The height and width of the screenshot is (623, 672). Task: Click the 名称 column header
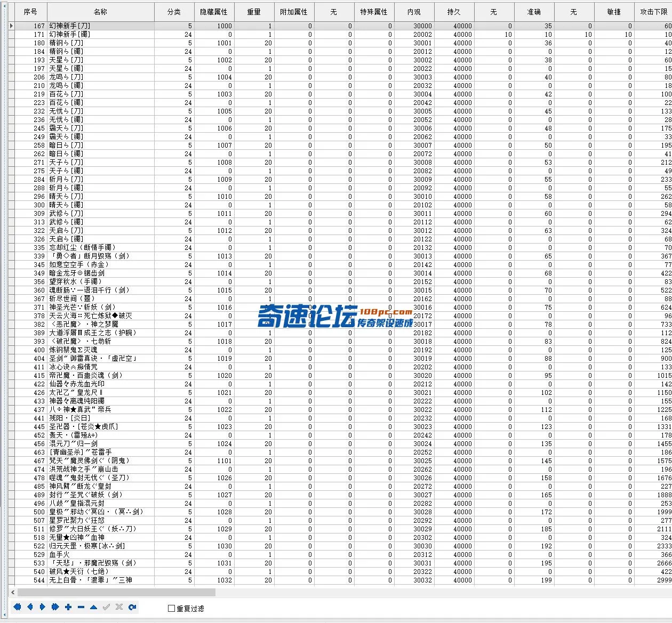pos(101,12)
